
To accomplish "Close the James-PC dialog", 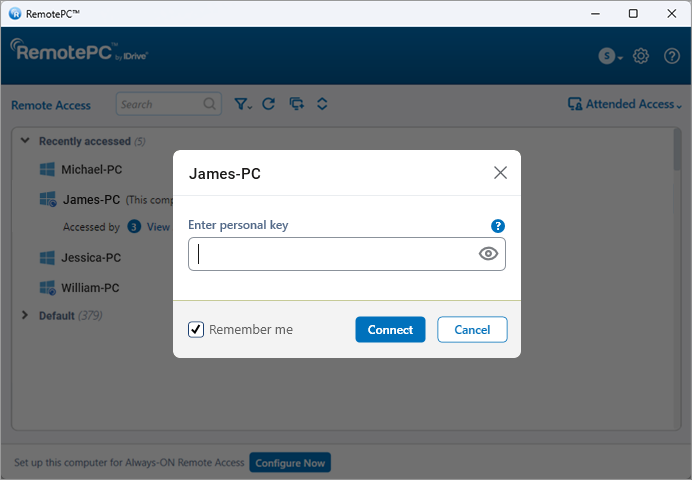I will click(500, 173).
